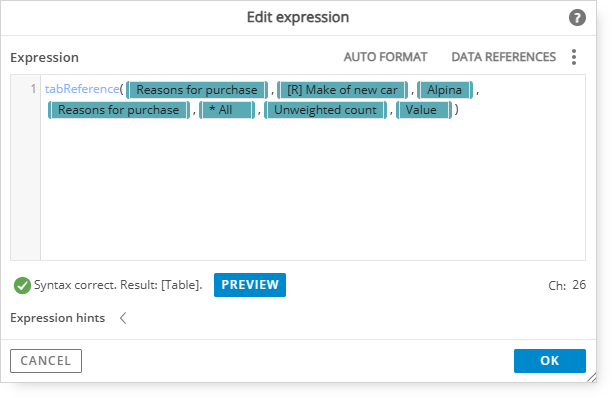Select the * All token

[227, 110]
